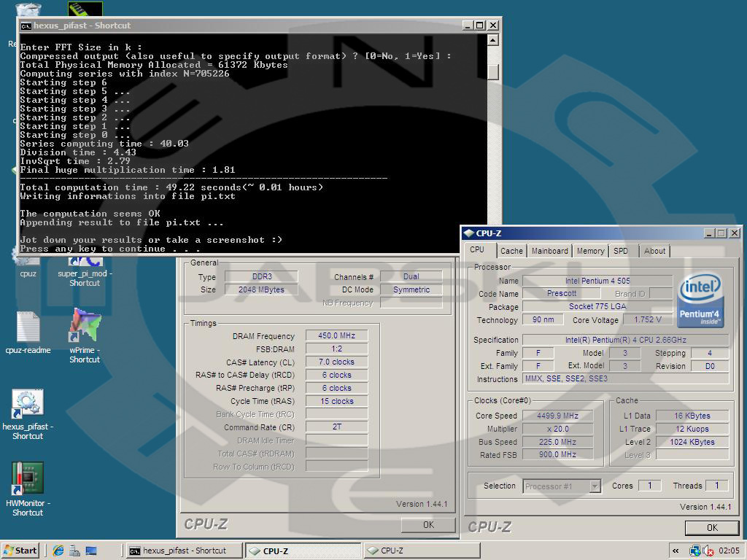The image size is (747, 560).
Task: Click the Core Speed value 4499.9 MHz
Action: pos(557,416)
